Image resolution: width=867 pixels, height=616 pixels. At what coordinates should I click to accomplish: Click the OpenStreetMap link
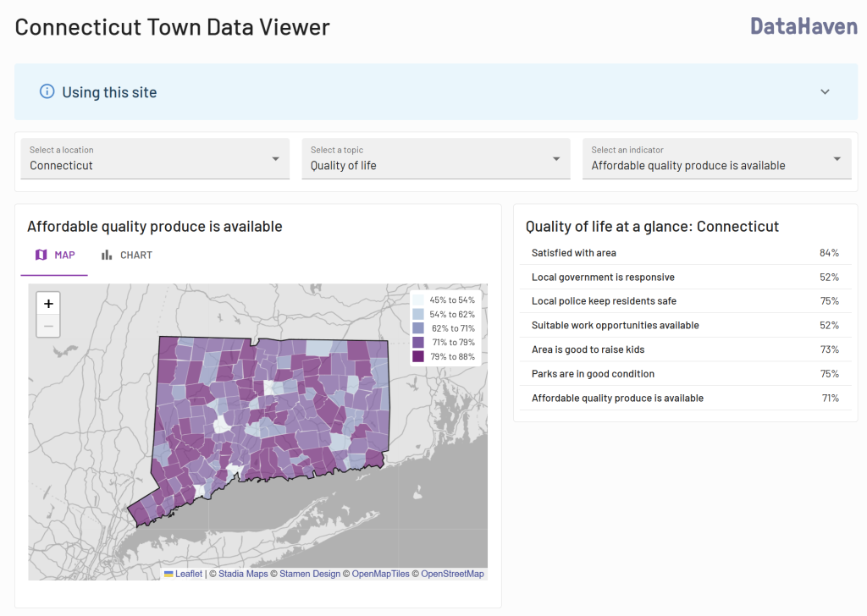[x=452, y=574]
